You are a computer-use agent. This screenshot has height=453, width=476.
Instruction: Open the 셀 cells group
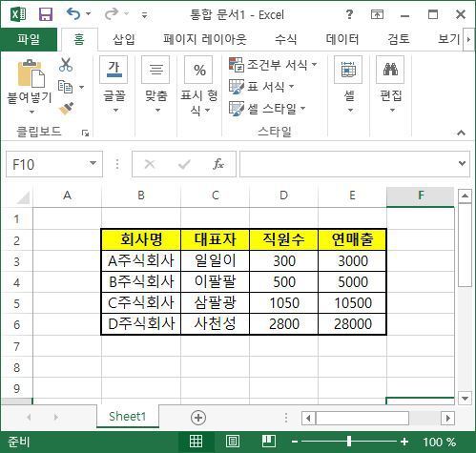tap(348, 85)
